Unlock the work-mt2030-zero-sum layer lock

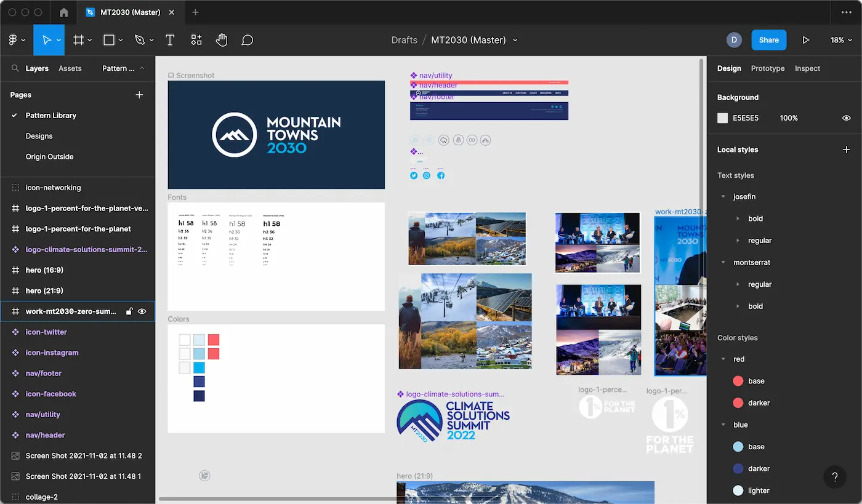coord(129,311)
